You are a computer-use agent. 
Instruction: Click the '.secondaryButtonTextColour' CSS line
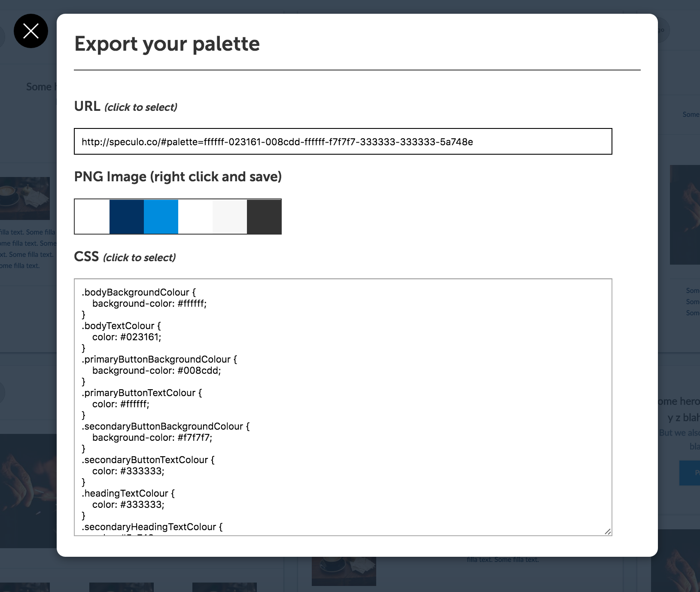tap(148, 460)
